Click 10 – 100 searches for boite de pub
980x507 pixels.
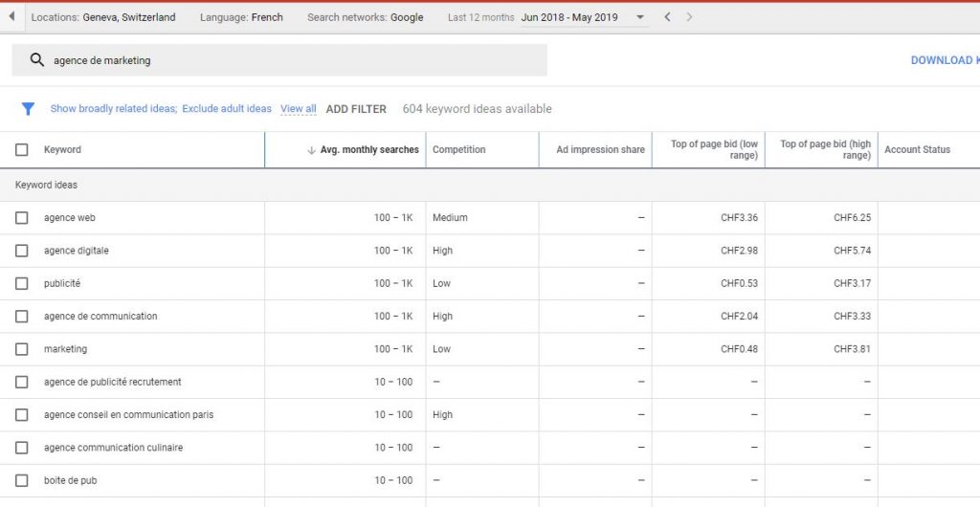(x=393, y=480)
